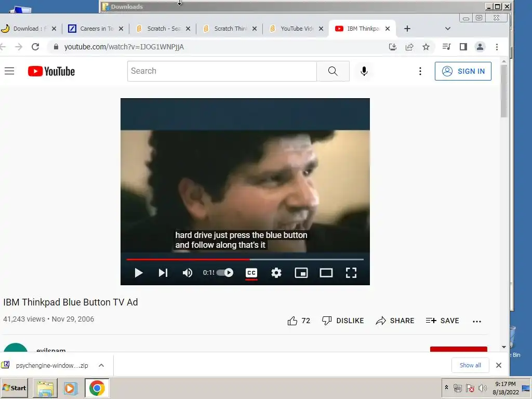
Task: Close the downloads bar
Action: coord(498,365)
